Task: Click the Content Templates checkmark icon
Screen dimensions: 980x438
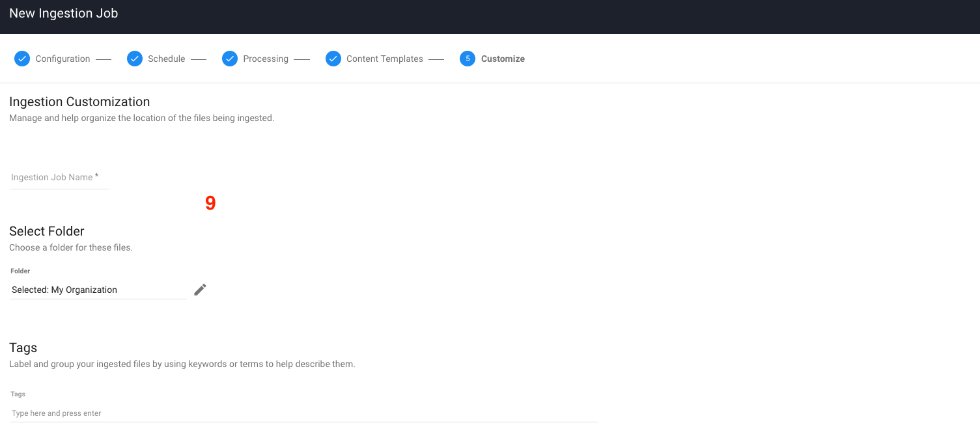Action: tap(333, 59)
